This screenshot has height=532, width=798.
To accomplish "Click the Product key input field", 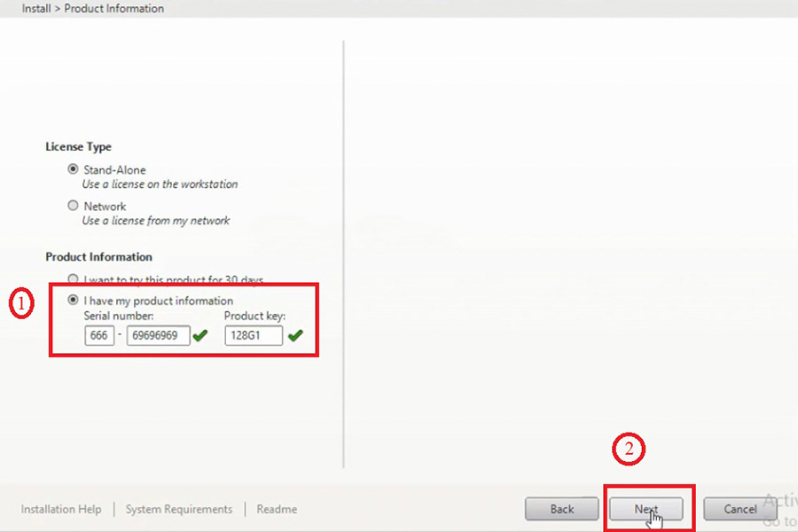I will [254, 335].
